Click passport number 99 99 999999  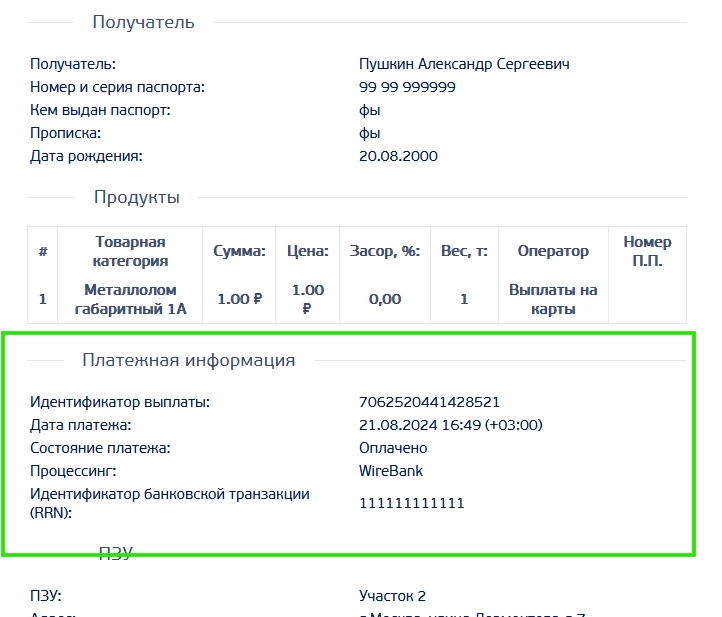407,87
